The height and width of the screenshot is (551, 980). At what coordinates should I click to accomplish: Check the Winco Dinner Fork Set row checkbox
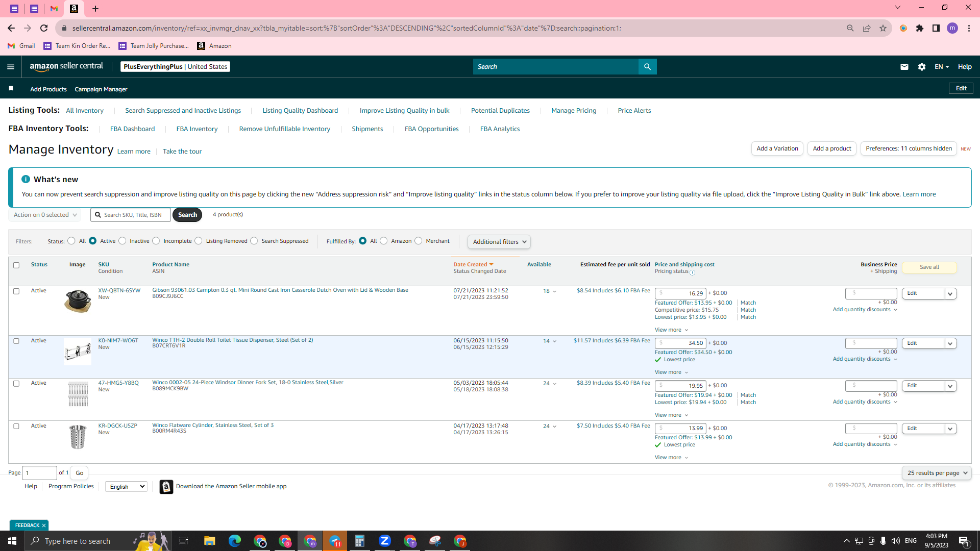click(16, 384)
